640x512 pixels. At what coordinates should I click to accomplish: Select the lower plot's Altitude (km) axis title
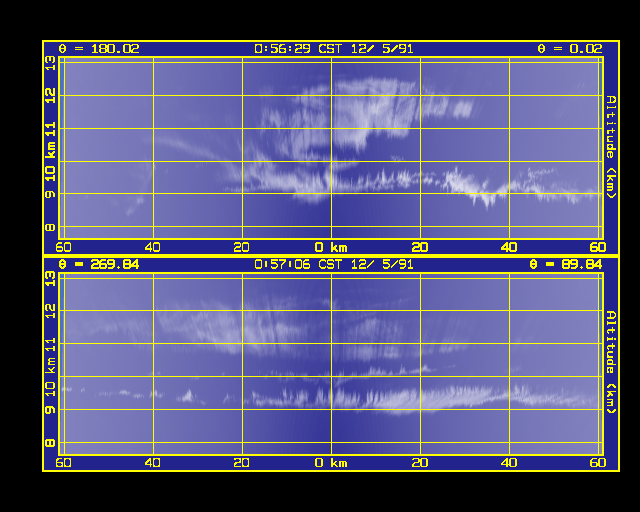click(610, 362)
